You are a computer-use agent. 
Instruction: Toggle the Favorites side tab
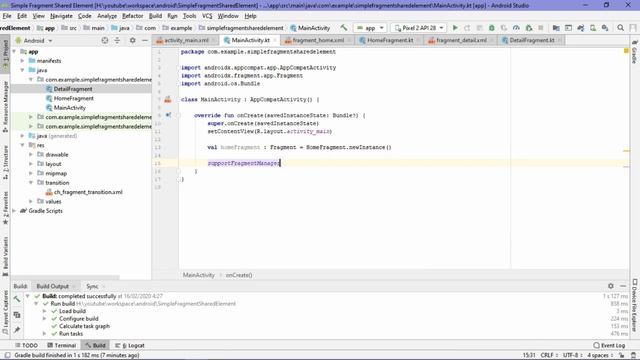tap(5, 208)
